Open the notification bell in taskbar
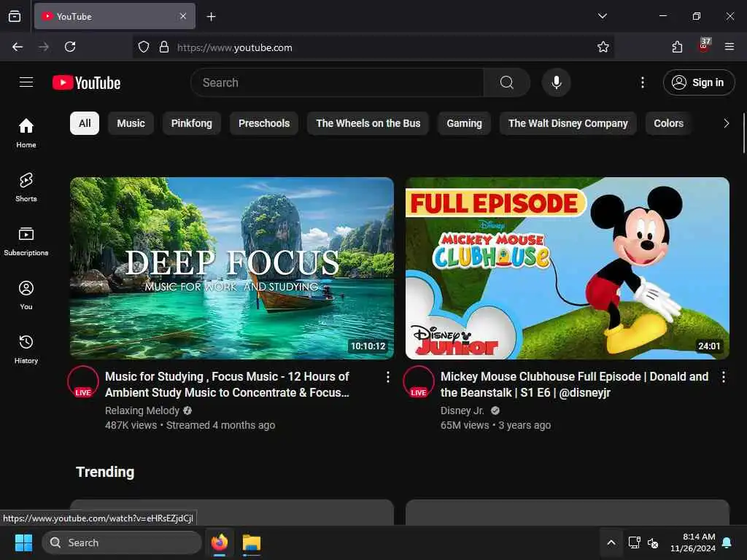The height and width of the screenshot is (560, 747). click(x=727, y=542)
